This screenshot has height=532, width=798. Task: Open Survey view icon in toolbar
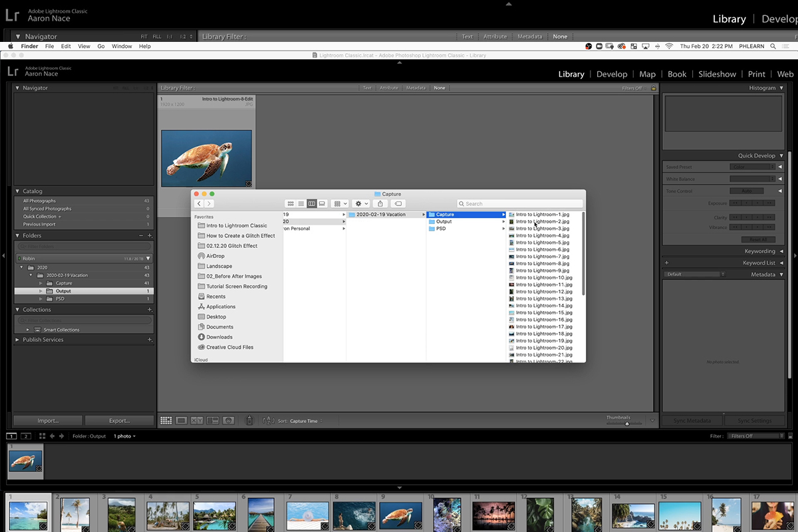(x=213, y=420)
